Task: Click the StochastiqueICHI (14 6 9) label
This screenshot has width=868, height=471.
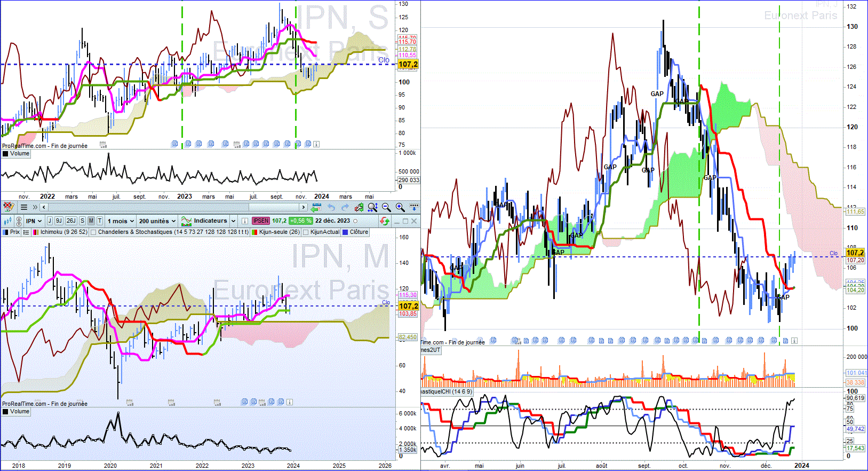Action: point(446,392)
